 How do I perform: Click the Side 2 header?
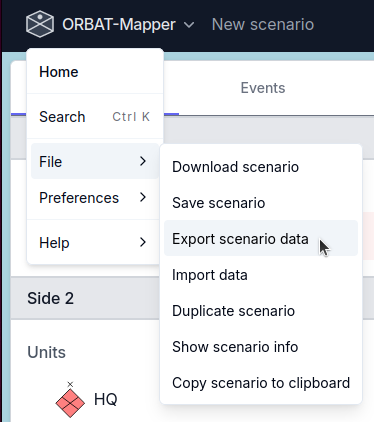point(50,298)
